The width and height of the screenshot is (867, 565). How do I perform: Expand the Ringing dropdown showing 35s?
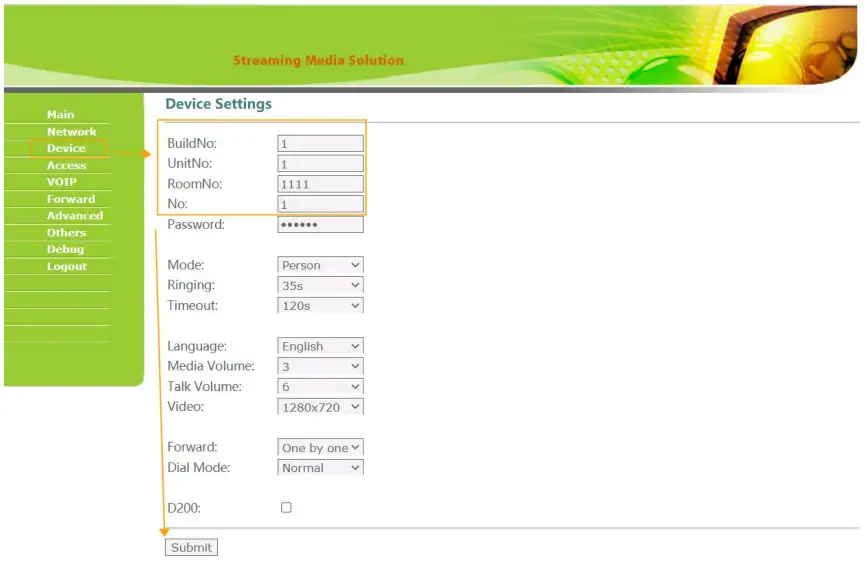tap(320, 285)
